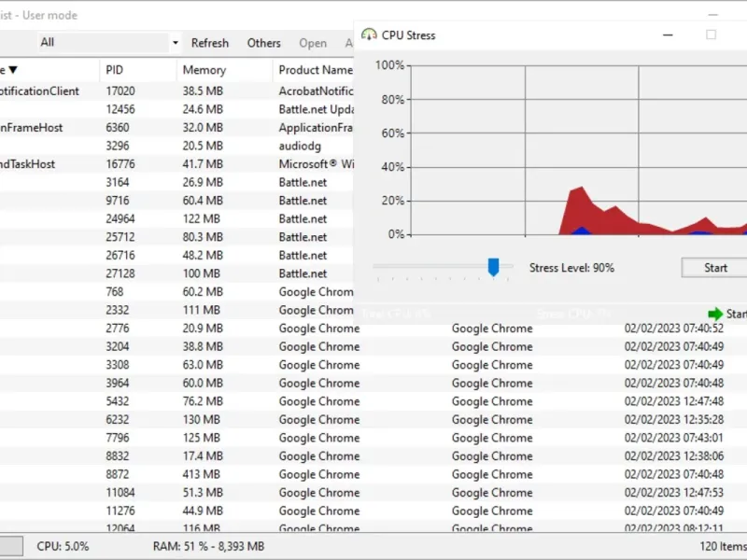Screen dimensions: 747x560
Task: Select Battle.net process PID 3164
Action: tap(176, 182)
